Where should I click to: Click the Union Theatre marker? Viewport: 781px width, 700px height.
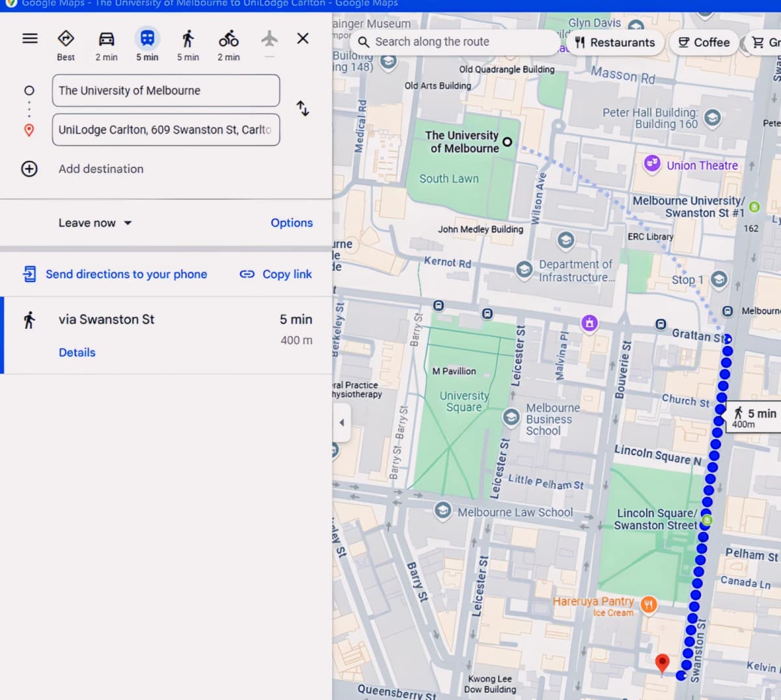[x=652, y=163]
